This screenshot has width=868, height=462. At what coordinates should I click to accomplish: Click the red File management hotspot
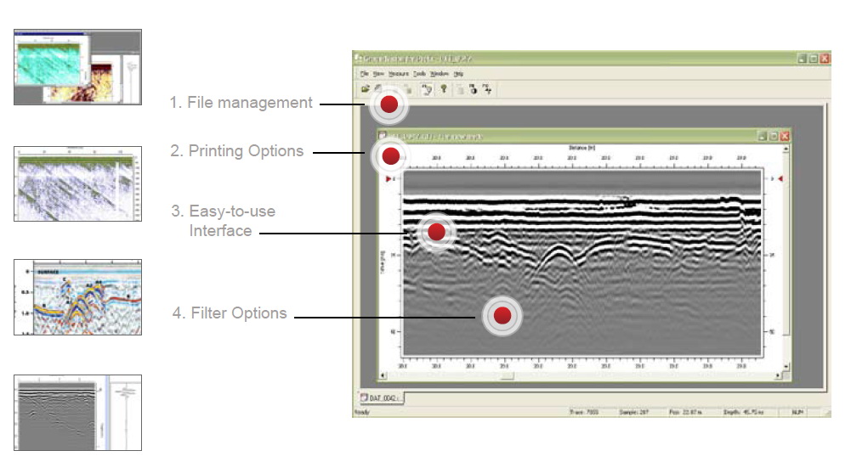click(389, 104)
